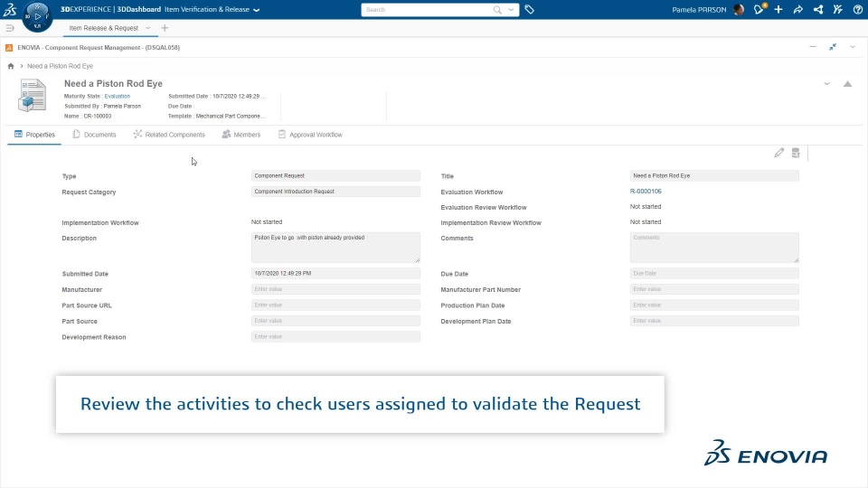Click the plus Add icon in top bar
This screenshot has height=488, width=868.
tap(778, 10)
